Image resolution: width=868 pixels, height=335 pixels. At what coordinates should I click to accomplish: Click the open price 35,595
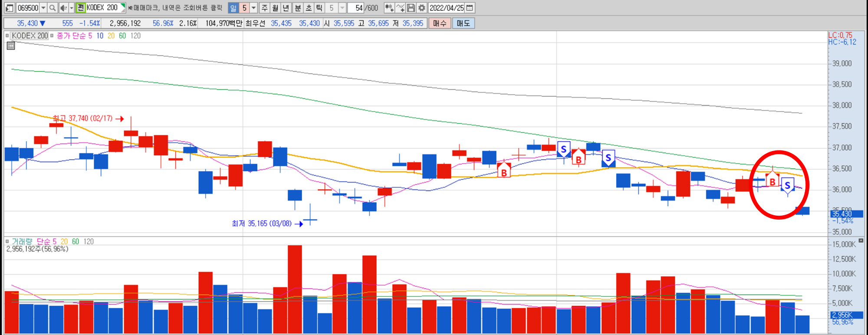344,23
